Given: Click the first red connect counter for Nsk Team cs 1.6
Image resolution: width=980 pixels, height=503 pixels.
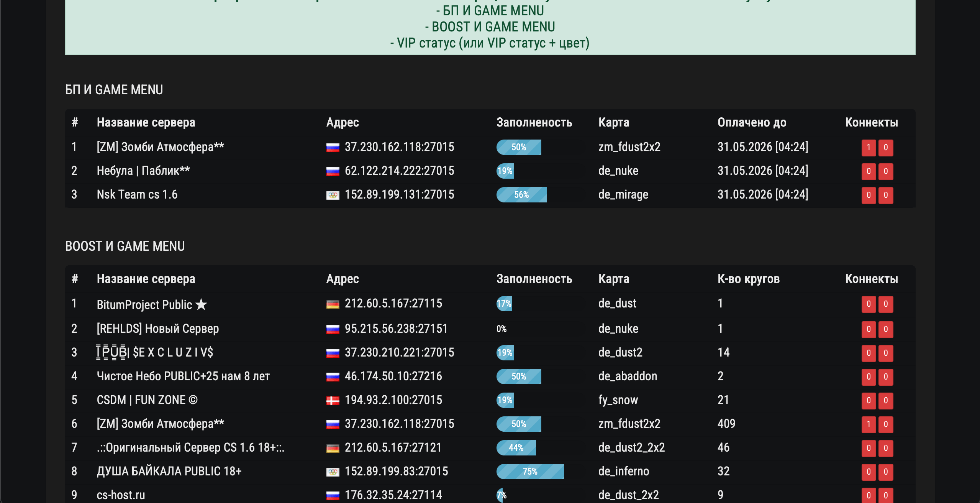Looking at the screenshot, I should (869, 195).
